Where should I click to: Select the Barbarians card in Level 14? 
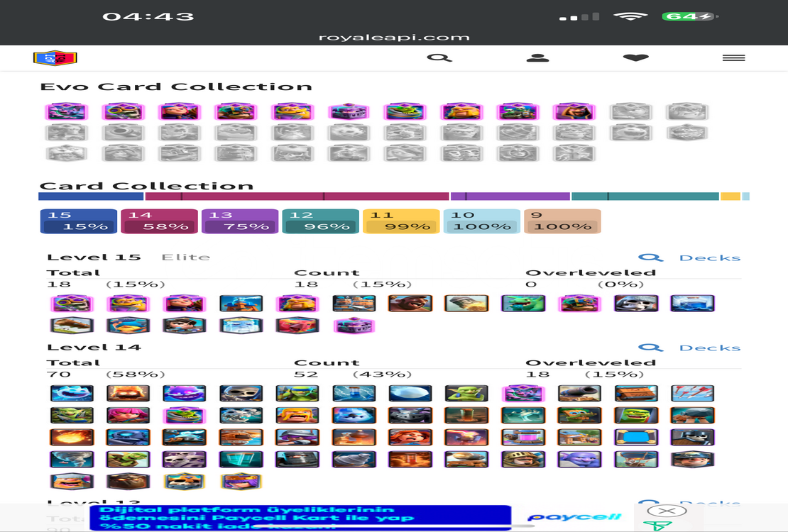click(x=297, y=416)
